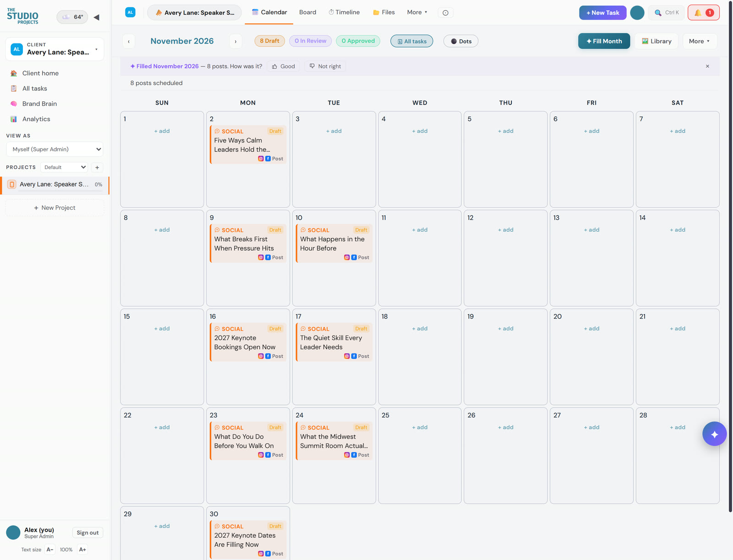
Task: Open the Ctrl K search box
Action: pyautogui.click(x=667, y=13)
